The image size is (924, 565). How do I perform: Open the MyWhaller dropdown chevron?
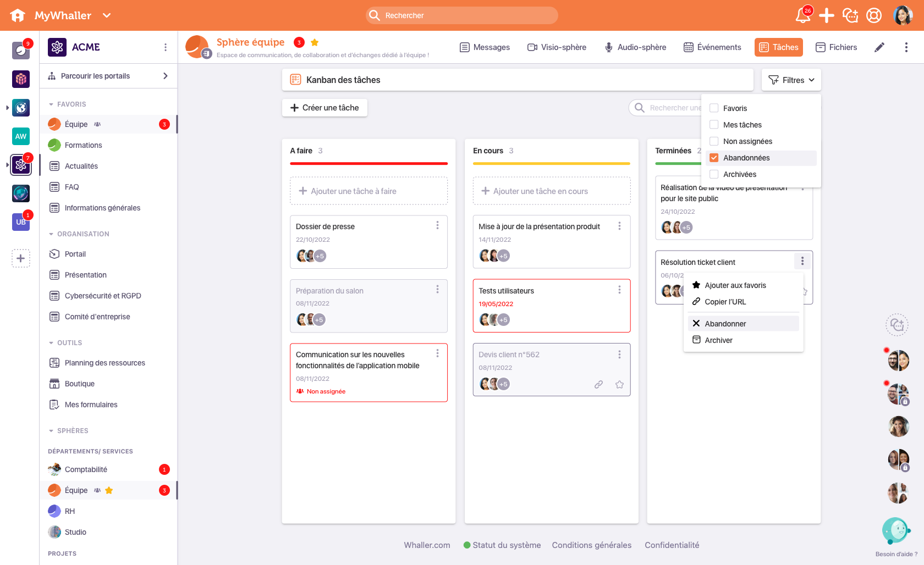click(107, 15)
